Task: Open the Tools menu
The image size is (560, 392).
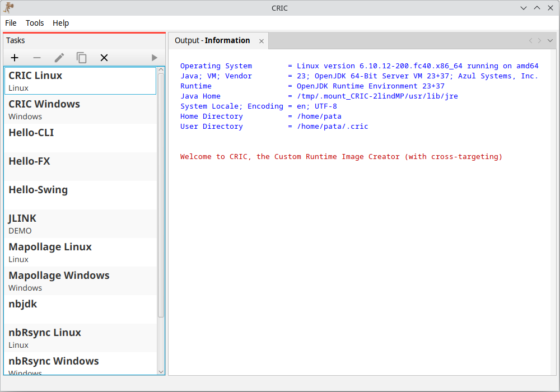Action: pos(35,23)
